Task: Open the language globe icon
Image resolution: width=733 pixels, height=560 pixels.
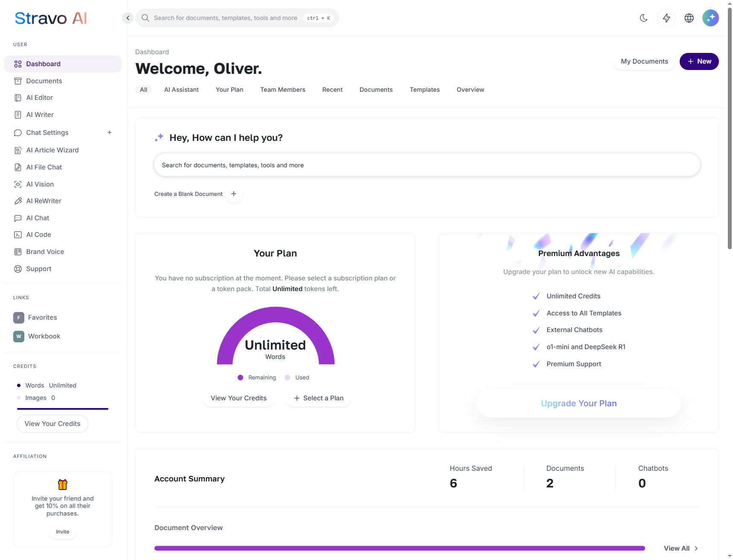Action: 689,18
